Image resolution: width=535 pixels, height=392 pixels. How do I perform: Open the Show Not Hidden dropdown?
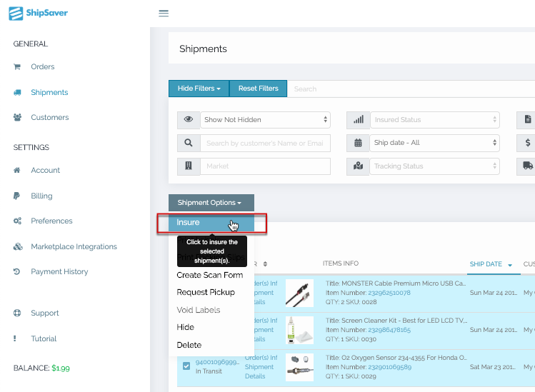coord(265,120)
